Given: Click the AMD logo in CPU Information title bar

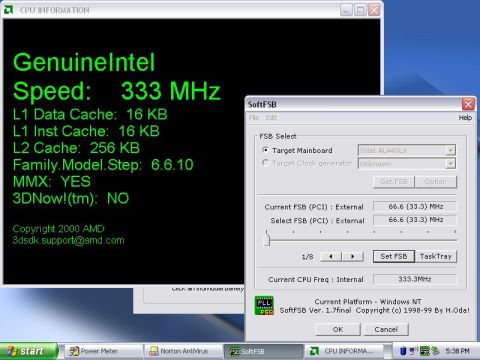Looking at the screenshot, I should click(8, 10).
